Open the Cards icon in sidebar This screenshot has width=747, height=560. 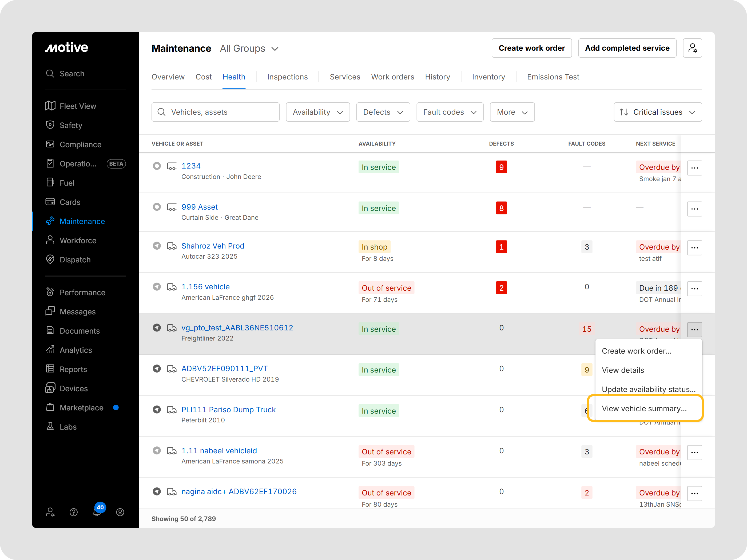pyautogui.click(x=50, y=202)
